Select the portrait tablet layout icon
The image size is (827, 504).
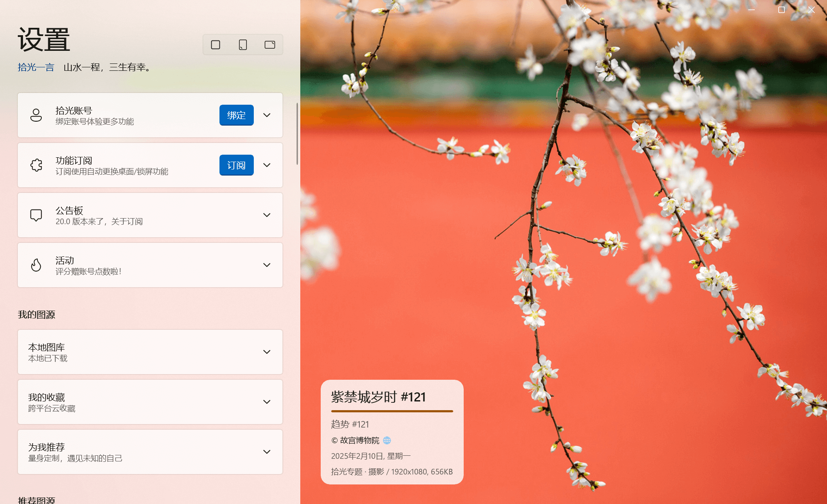point(243,45)
